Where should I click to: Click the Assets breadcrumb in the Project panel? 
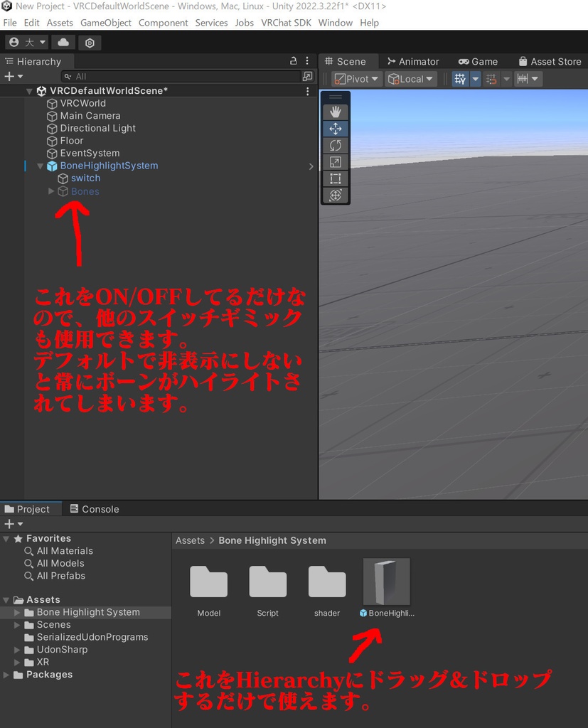[190, 540]
